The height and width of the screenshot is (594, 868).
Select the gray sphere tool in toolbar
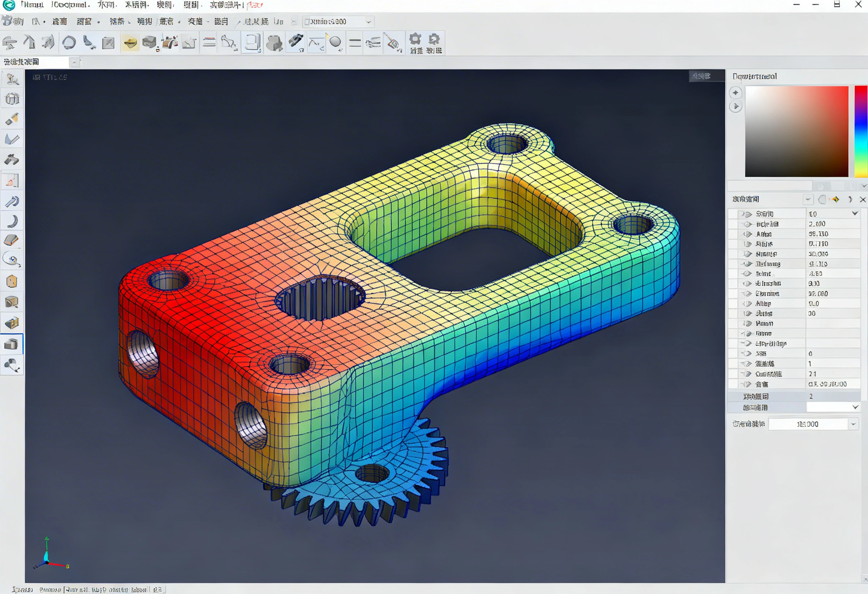[335, 42]
